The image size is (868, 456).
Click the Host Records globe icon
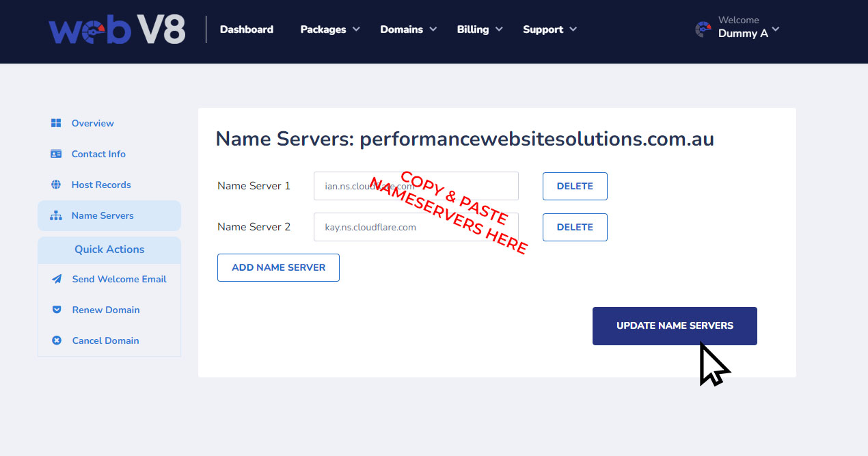coord(56,185)
